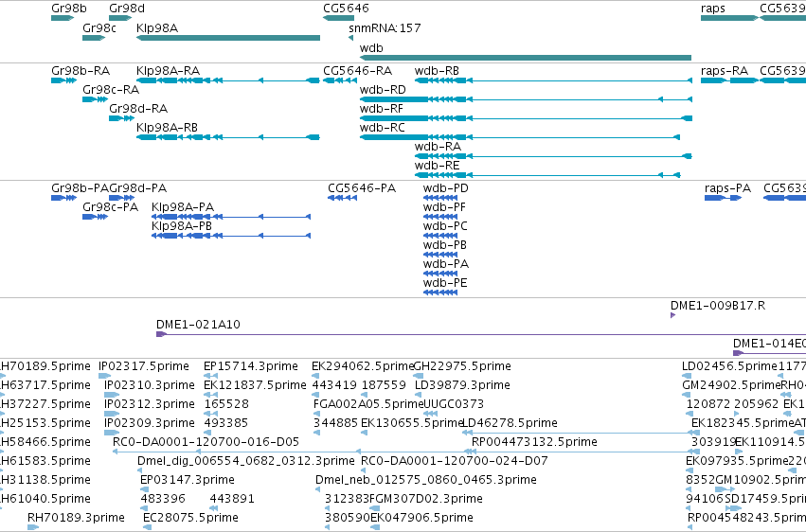
Task: Click the IP02317.5prime EST label
Action: [144, 366]
